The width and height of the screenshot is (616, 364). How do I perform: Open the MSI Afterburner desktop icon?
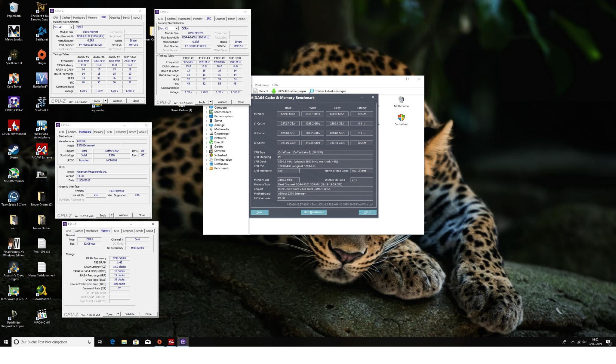point(14,173)
